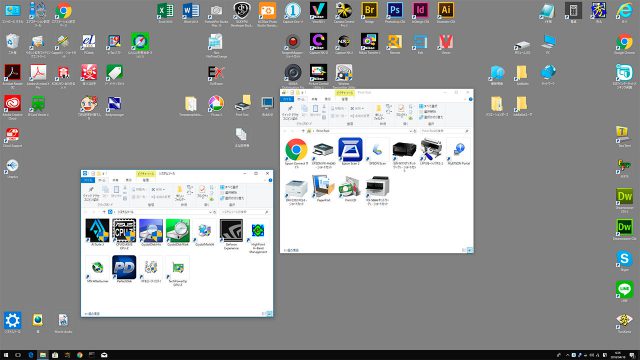Click the ribbon help icon in the printer folder window
Image resolution: width=640 pixels, height=360 pixels.
pyautogui.click(x=471, y=99)
